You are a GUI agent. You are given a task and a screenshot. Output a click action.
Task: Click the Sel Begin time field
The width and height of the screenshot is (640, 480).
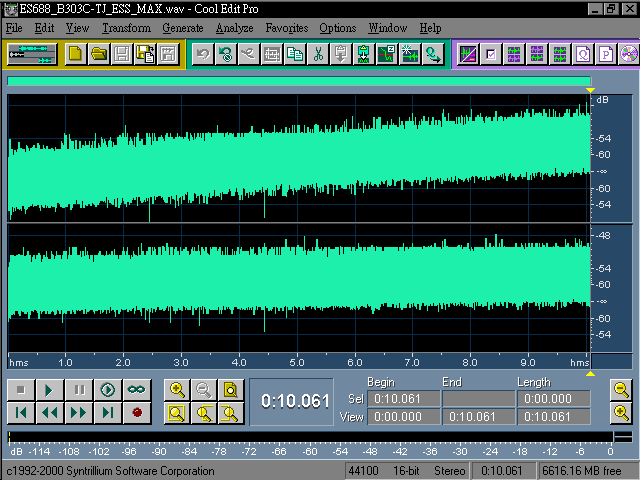pos(404,399)
